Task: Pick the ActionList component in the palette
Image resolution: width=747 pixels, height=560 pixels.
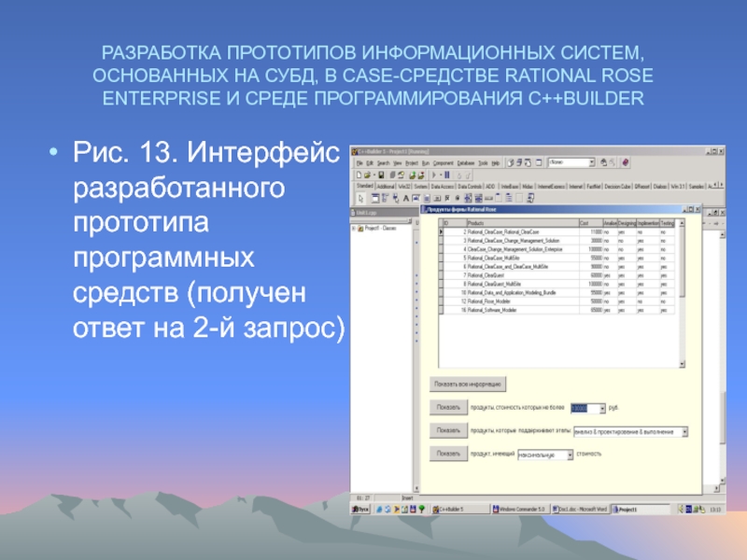Action: [530, 198]
